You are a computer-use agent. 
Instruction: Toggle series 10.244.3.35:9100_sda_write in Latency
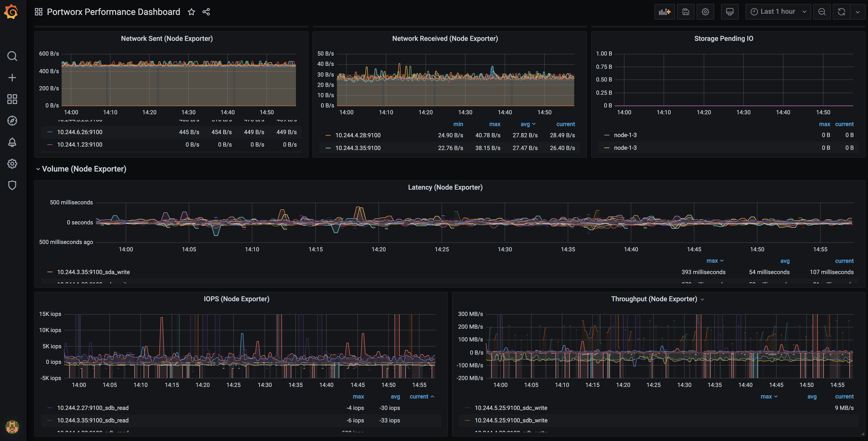93,272
